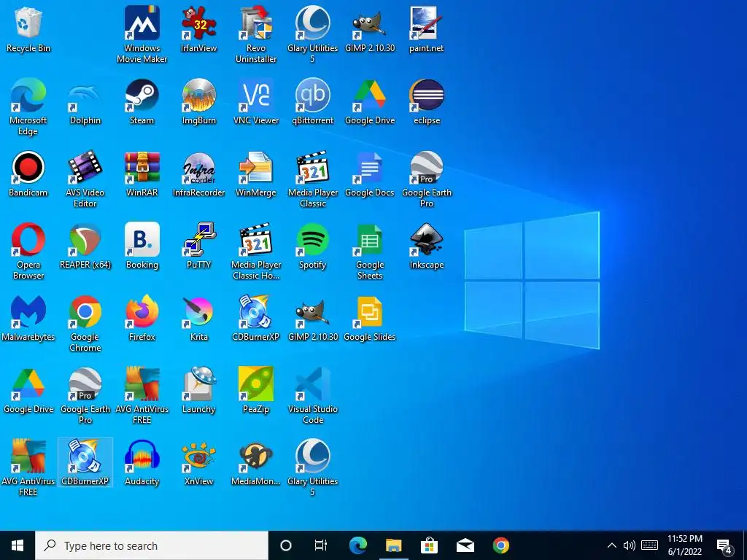This screenshot has height=560, width=747.
Task: Click the Google Slides icon
Action: tap(370, 319)
